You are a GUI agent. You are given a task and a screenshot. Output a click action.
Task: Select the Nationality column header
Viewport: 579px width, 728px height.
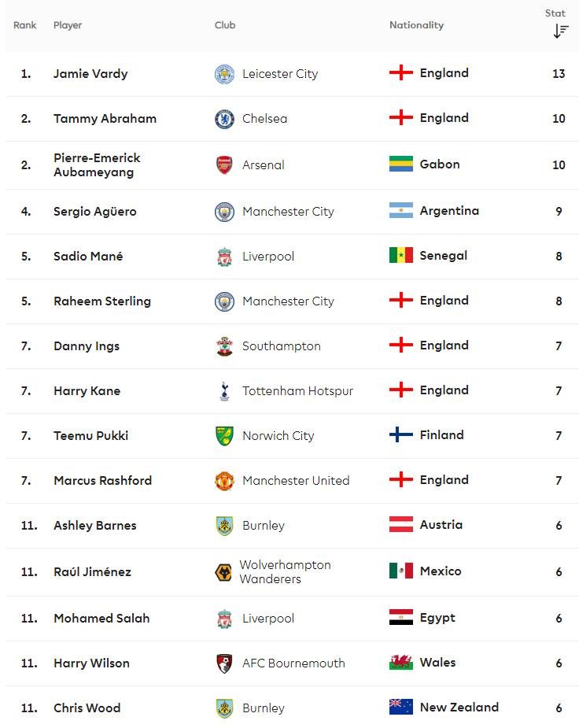[416, 25]
